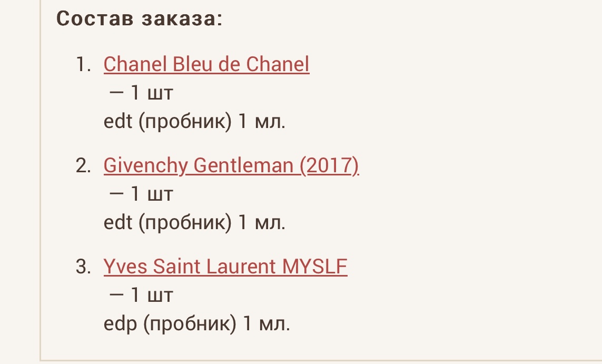This screenshot has height=364, width=602.
Task: Click '(2017)' in the Givenchy link
Action: [329, 165]
